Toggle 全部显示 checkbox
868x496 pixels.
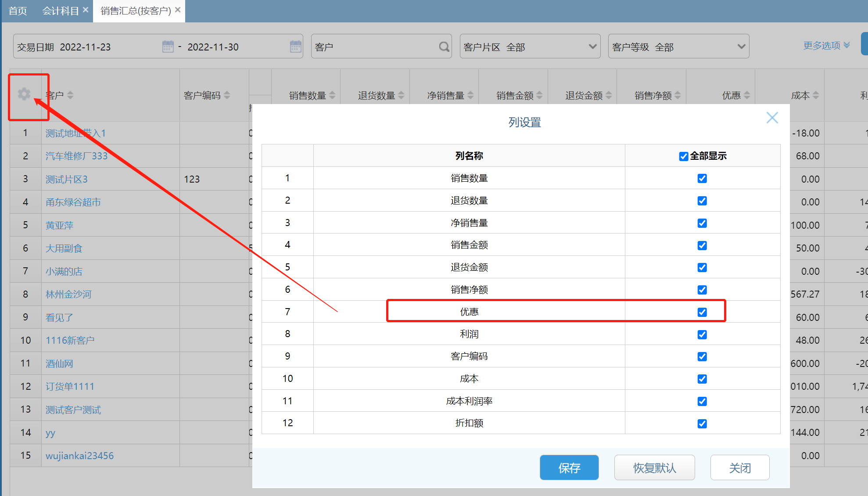click(683, 156)
